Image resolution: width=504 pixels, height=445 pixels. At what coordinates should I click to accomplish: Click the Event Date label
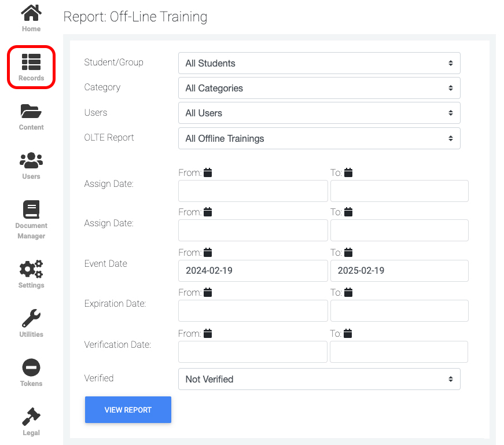(x=106, y=264)
